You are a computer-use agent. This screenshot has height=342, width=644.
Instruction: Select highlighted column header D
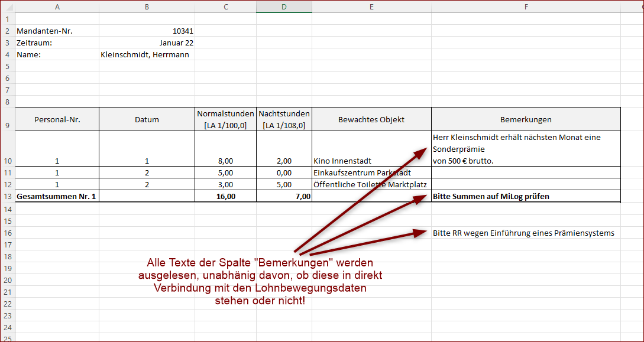[284, 6]
